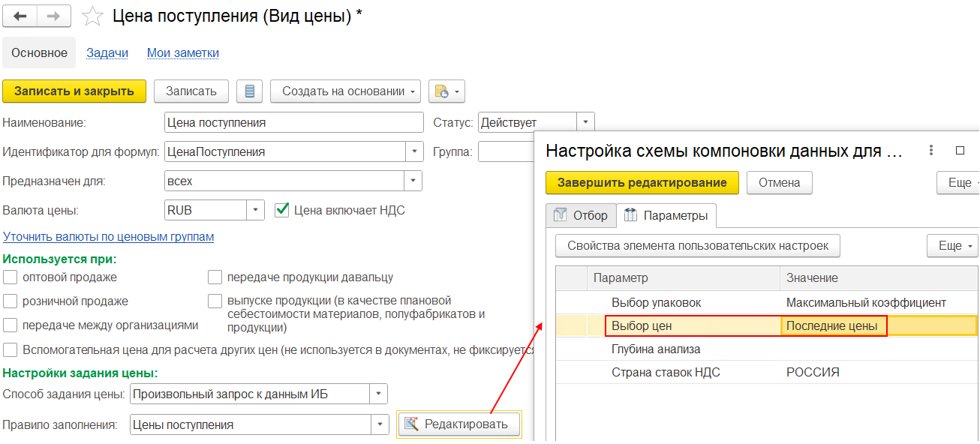The image size is (980, 444).
Task: Add form to favorites with star icon
Action: [x=92, y=16]
